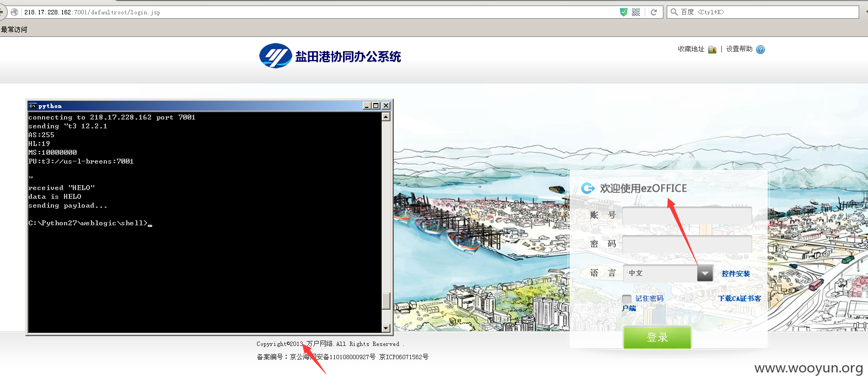Click console line 'received "HELO"'
Image resolution: width=868 pixels, height=384 pixels.
(x=62, y=188)
